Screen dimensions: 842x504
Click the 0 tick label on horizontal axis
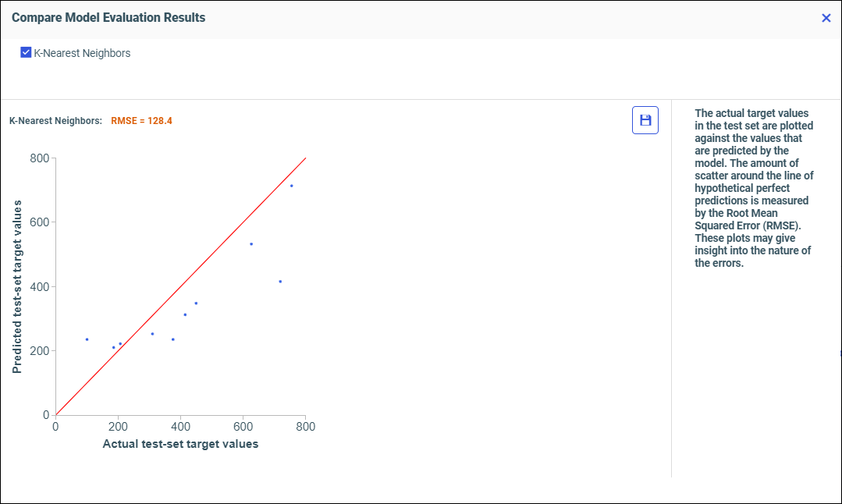(x=55, y=427)
